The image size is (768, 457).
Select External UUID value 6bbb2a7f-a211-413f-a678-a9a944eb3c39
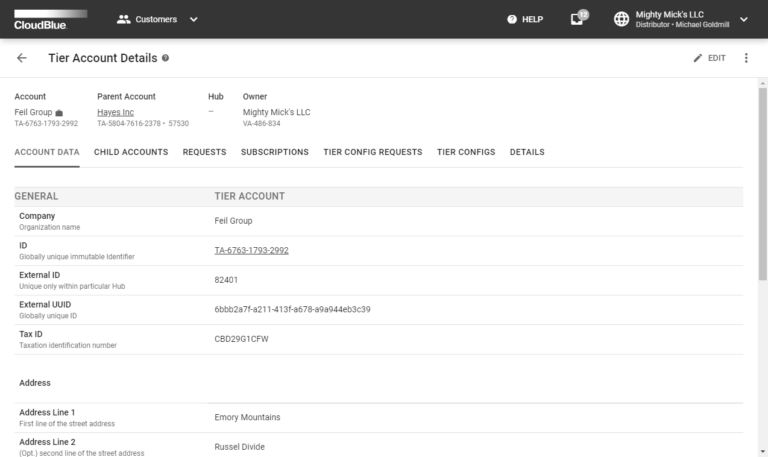click(x=292, y=309)
